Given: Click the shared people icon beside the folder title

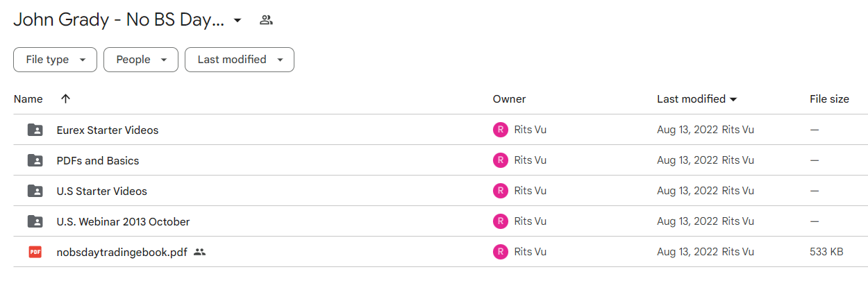Looking at the screenshot, I should pos(266,20).
